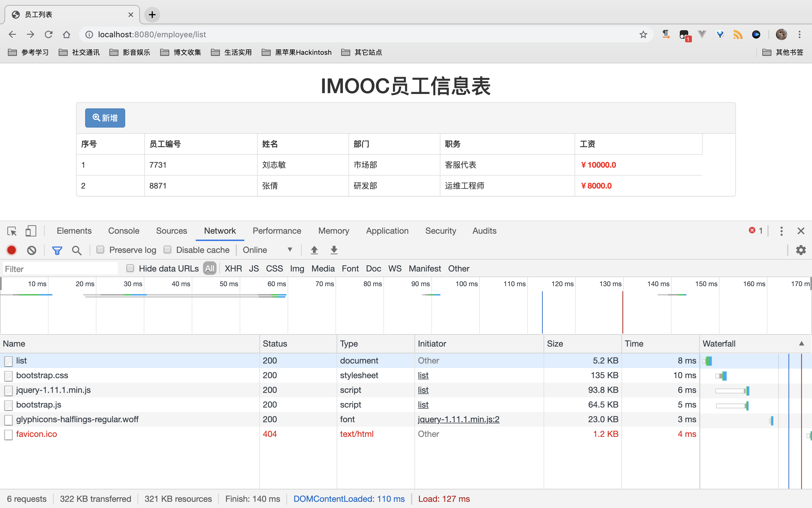Open the 其它站点 bookmark folder
812x508 pixels.
[362, 52]
